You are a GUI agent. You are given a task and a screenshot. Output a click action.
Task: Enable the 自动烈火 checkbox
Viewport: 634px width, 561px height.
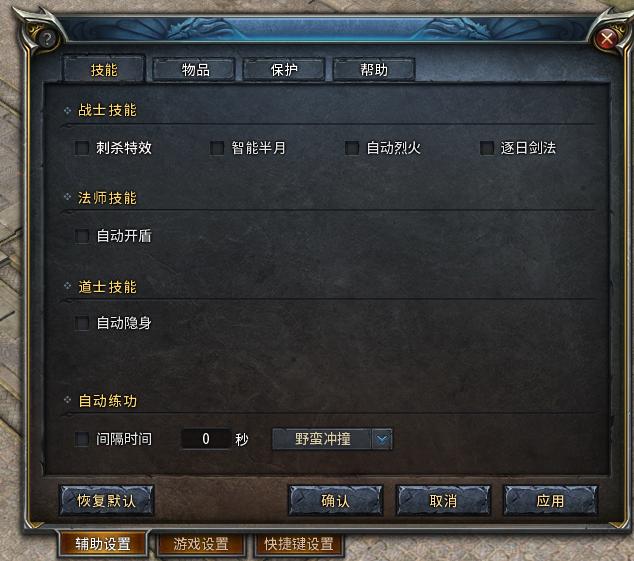coord(352,148)
